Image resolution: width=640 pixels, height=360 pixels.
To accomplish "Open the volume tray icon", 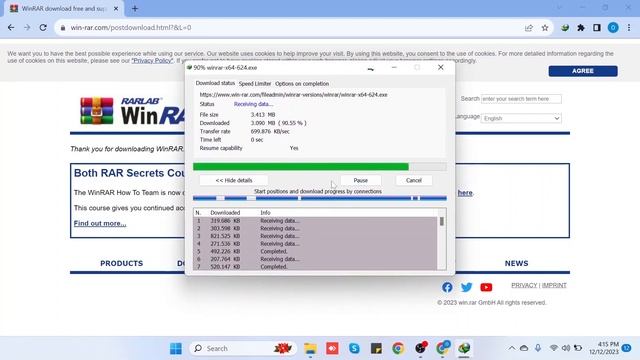I will pyautogui.click(x=566, y=348).
